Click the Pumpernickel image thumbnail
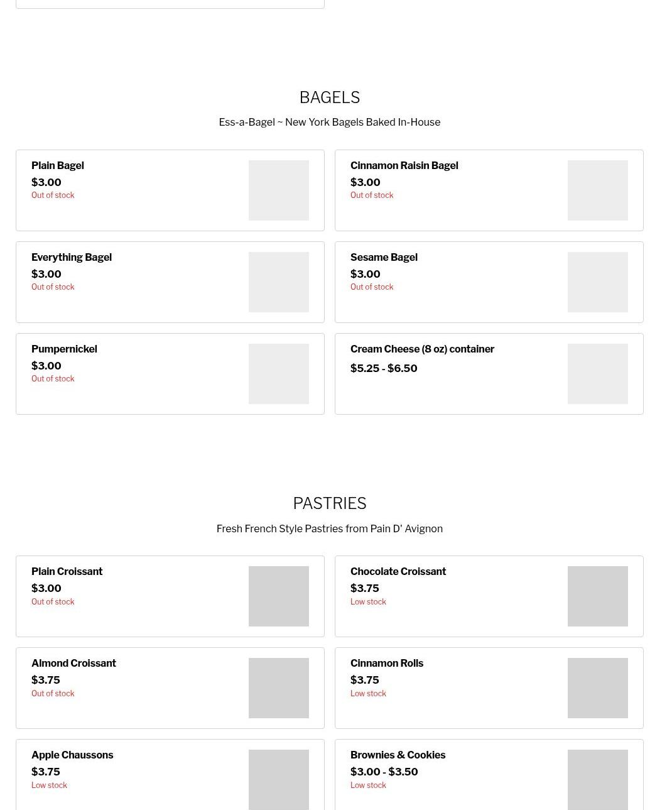The width and height of the screenshot is (672, 810). pos(279,374)
